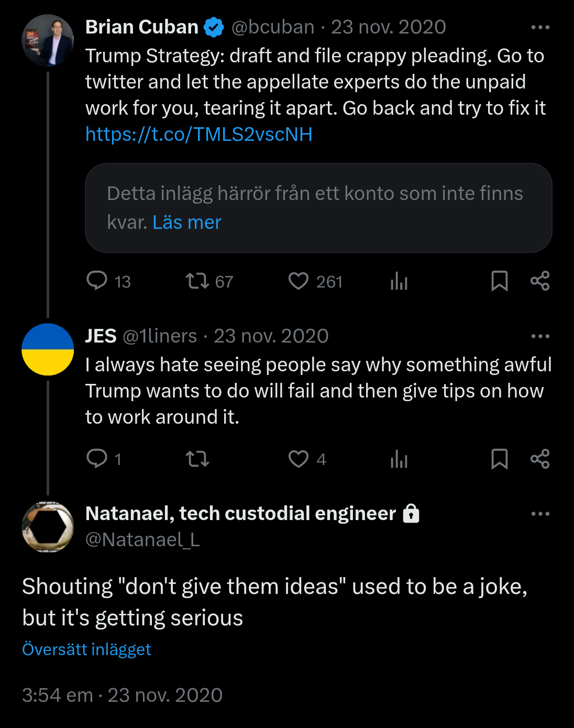
Task: Retweet Brian Cuban's post
Action: click(197, 281)
